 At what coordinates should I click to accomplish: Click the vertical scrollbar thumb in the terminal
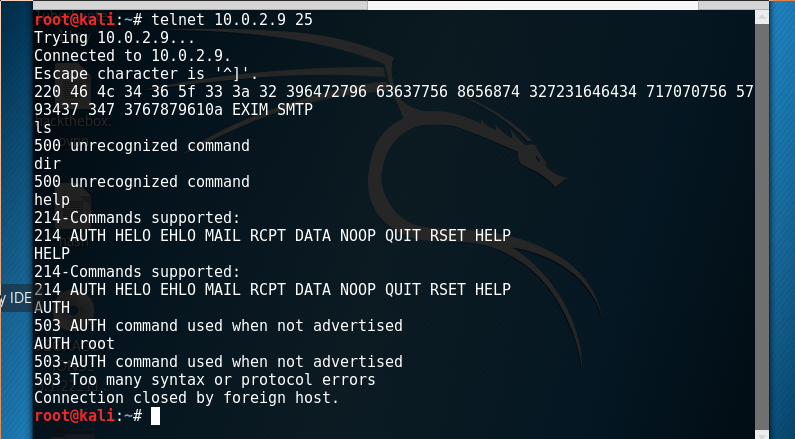pyautogui.click(x=762, y=226)
